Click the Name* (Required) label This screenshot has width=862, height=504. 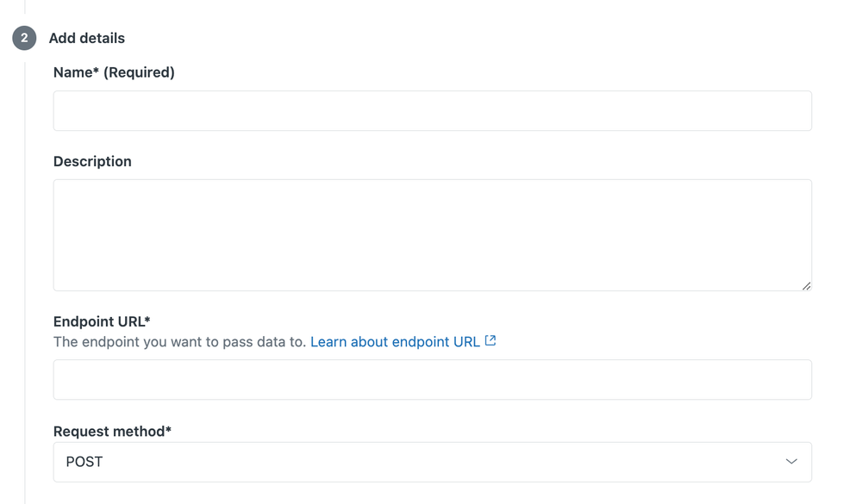[x=113, y=72]
